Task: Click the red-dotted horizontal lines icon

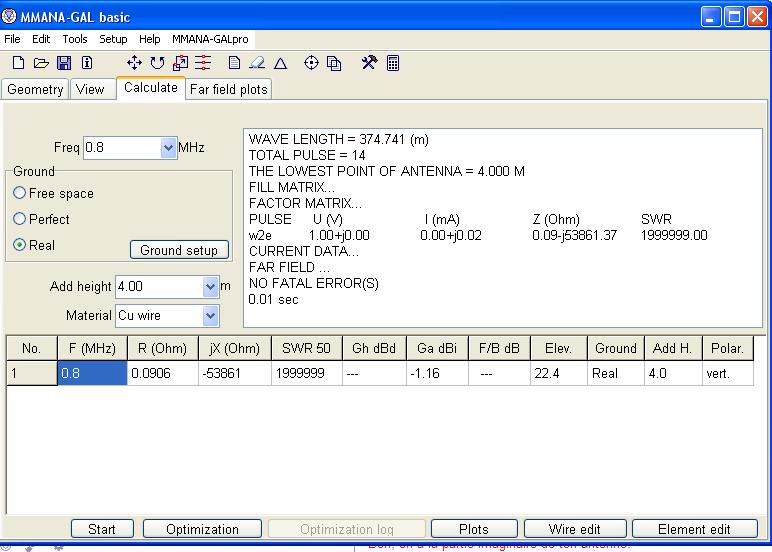Action: pyautogui.click(x=203, y=63)
